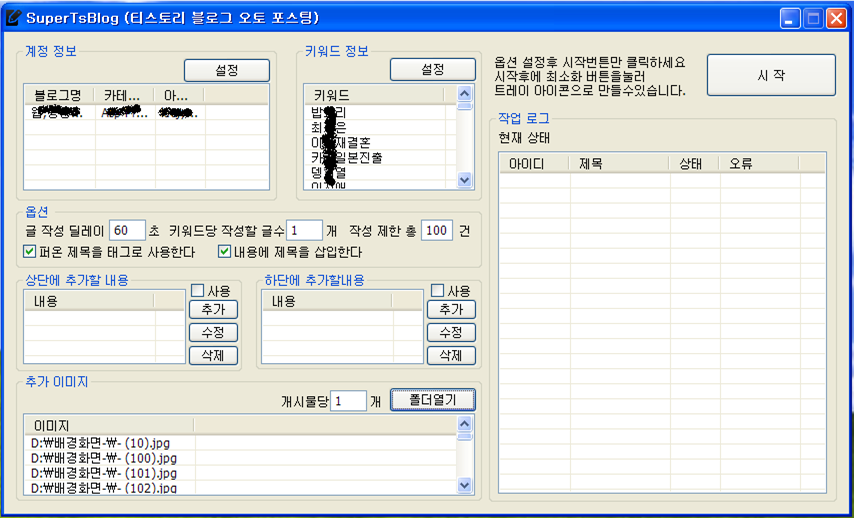Click the 카테... column header
The image size is (854, 518).
[125, 95]
